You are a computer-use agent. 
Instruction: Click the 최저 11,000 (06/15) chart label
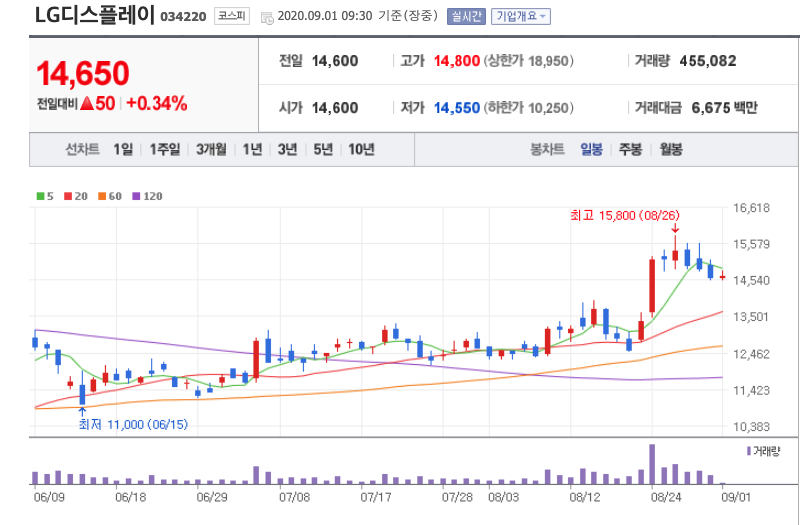(x=133, y=424)
